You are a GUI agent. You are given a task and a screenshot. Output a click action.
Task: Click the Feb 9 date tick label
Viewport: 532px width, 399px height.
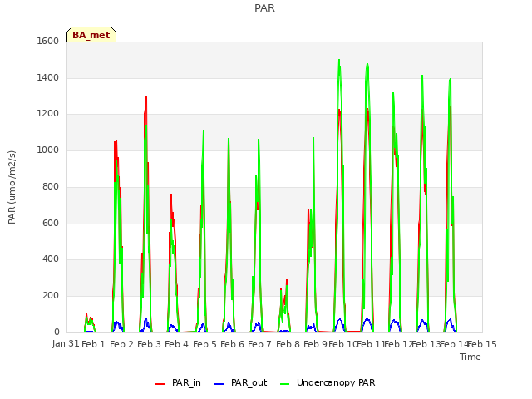[315, 344]
